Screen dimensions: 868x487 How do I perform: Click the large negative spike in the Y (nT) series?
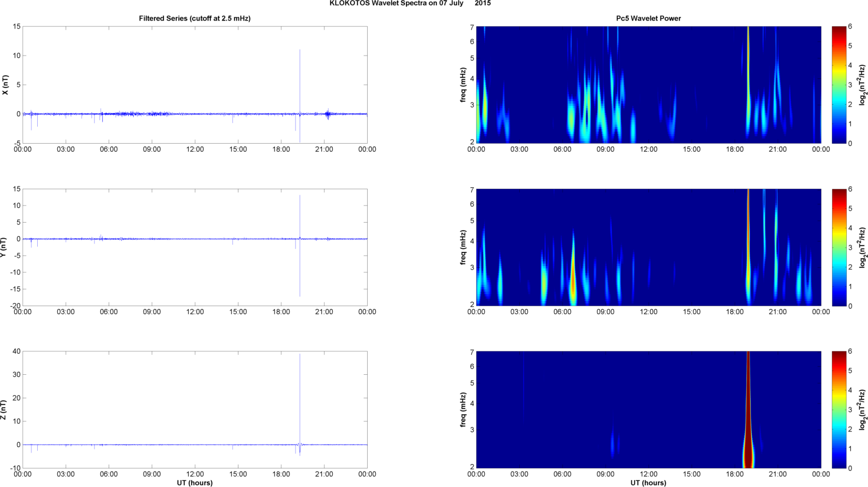(300, 268)
